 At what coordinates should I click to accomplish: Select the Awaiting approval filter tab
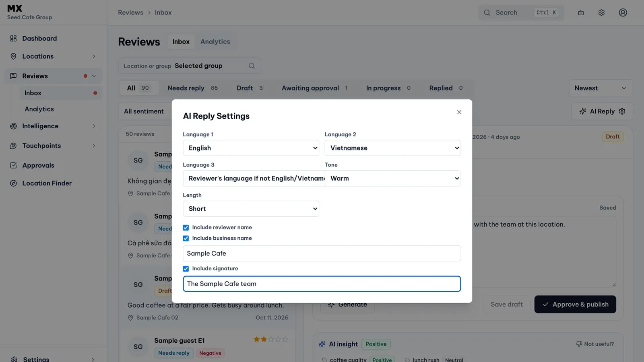point(315,88)
